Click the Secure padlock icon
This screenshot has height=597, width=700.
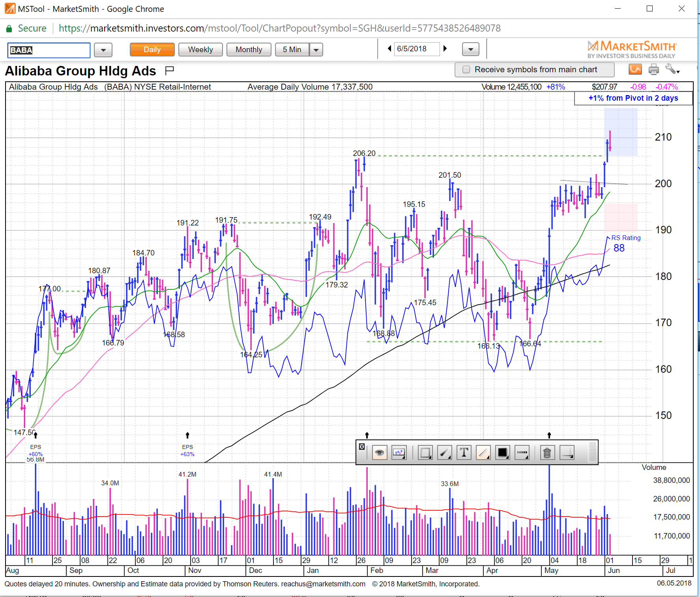tap(9, 28)
